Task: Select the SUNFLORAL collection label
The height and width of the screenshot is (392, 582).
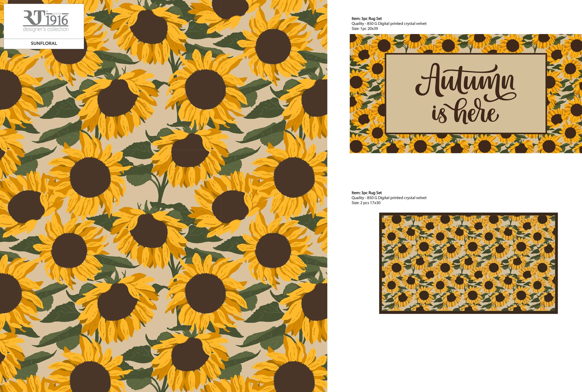Action: (44, 43)
